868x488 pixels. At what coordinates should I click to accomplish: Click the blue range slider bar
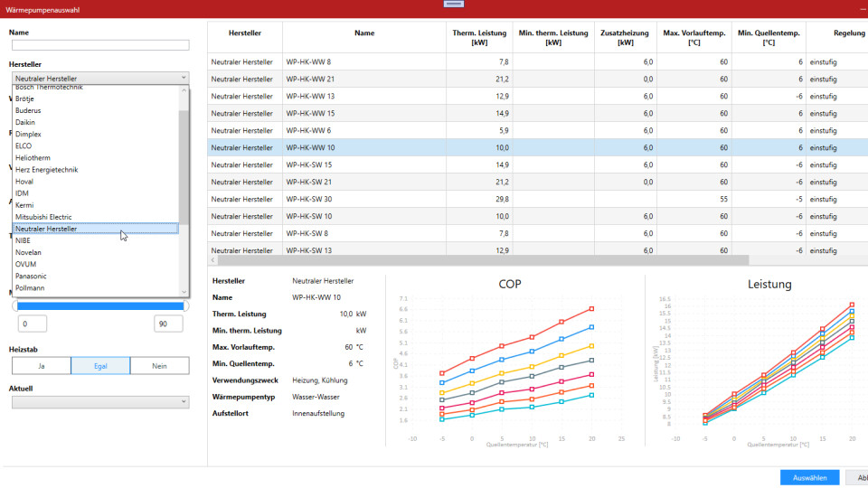point(99,305)
